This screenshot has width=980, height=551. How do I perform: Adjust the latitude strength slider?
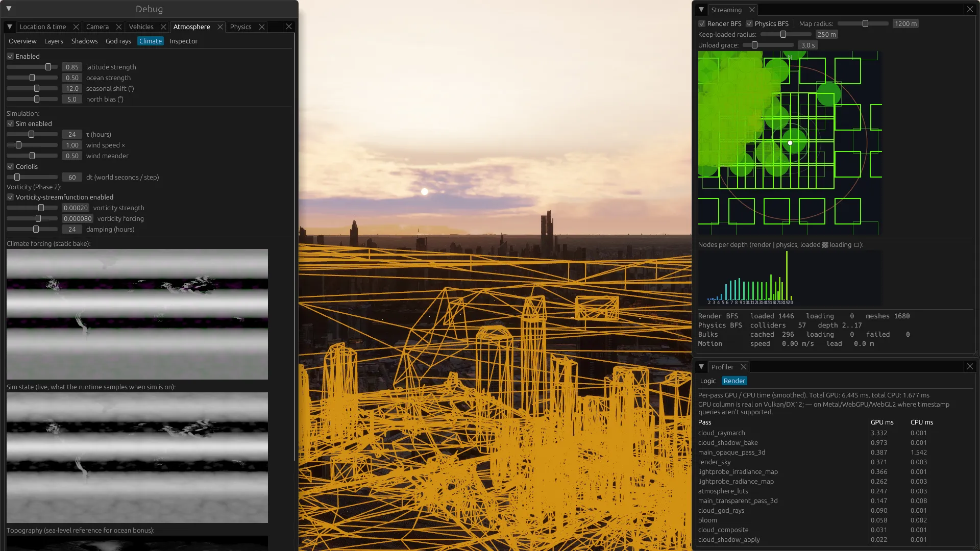click(32, 67)
